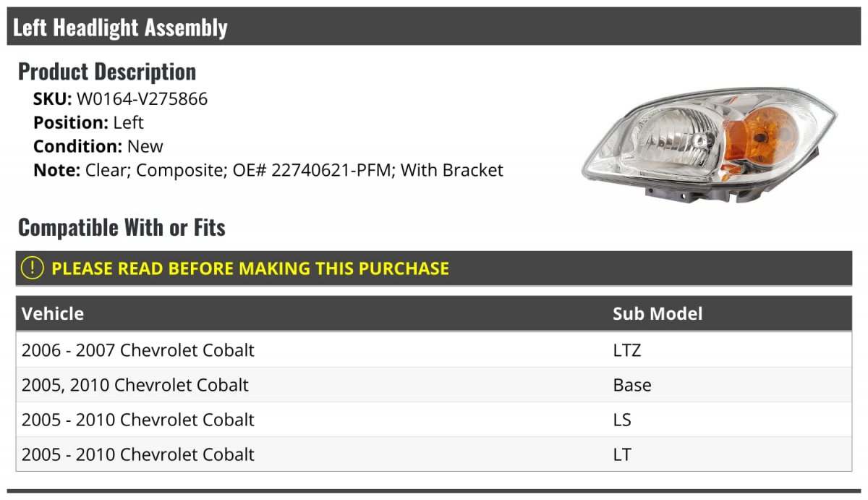Click the Condition: New line
Viewport: 868px width, 500px height.
pos(98,146)
